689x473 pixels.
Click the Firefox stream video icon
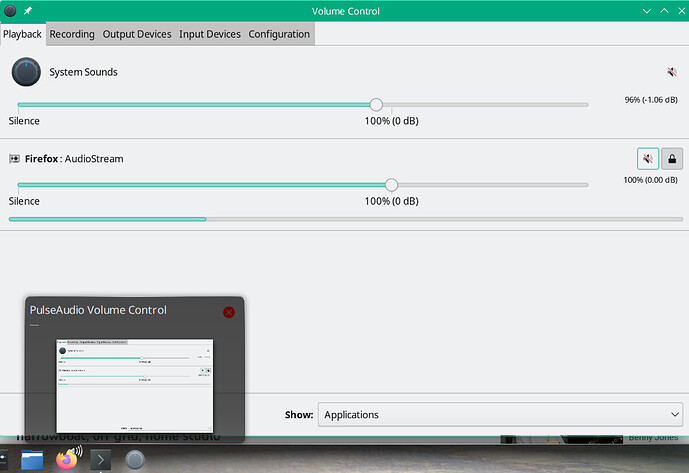point(15,159)
